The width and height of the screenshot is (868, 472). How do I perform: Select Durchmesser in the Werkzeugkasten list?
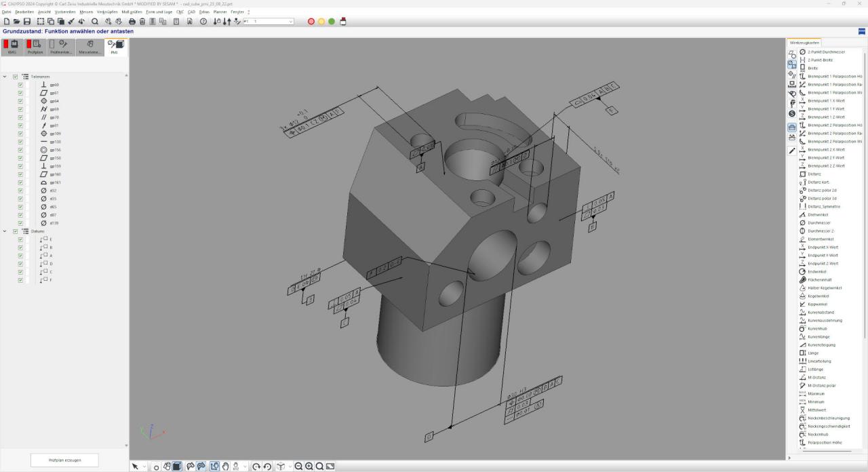(x=818, y=223)
